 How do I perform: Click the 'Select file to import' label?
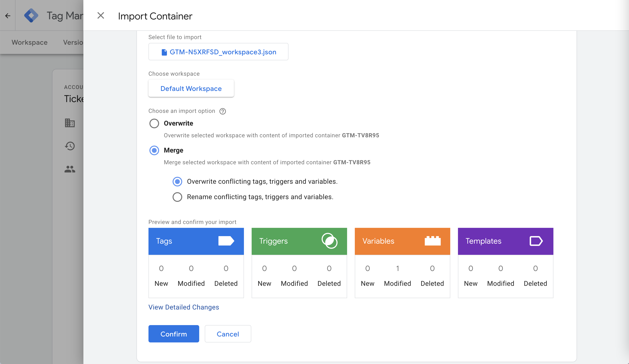(175, 37)
